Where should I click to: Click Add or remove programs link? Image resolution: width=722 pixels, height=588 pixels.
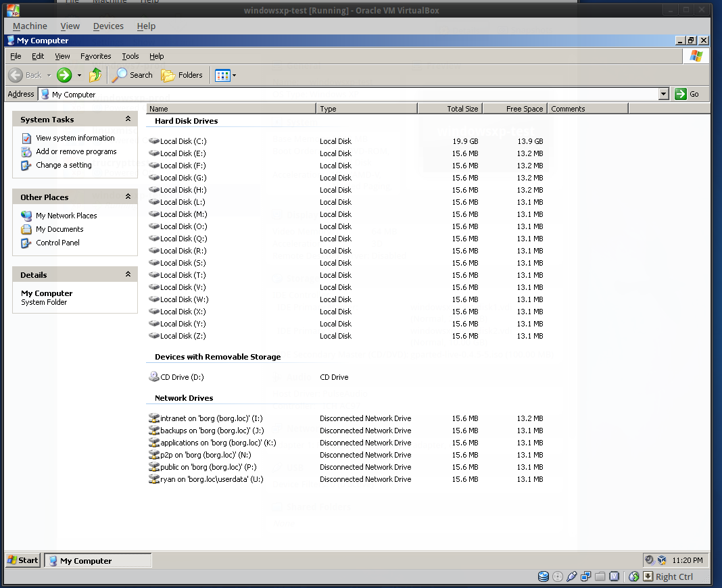point(76,151)
